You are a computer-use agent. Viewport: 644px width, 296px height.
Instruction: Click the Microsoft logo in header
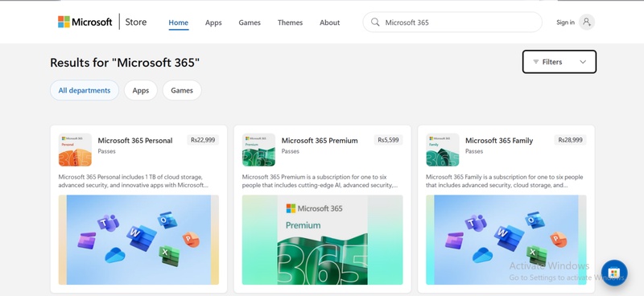pyautogui.click(x=85, y=23)
